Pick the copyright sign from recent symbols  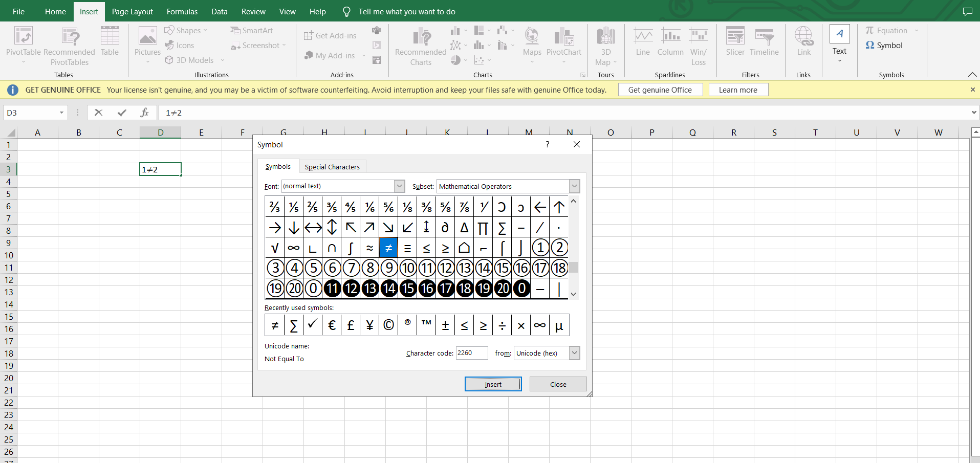(x=388, y=325)
